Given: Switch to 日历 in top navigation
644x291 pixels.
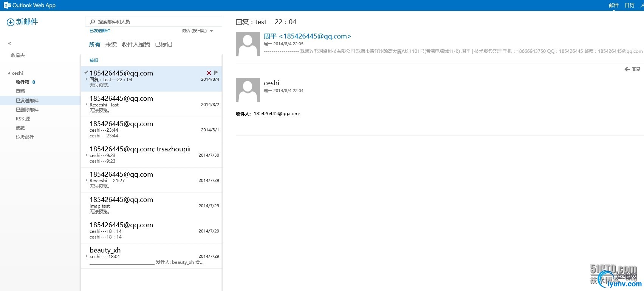Looking at the screenshot, I should tap(630, 5).
